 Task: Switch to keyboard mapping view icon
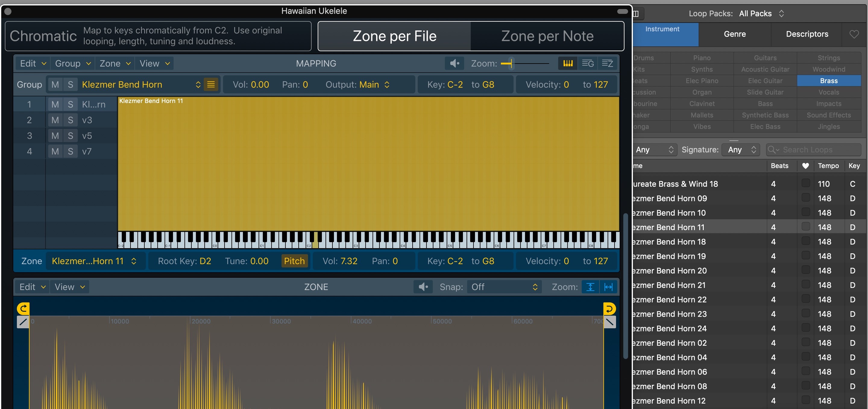point(568,63)
